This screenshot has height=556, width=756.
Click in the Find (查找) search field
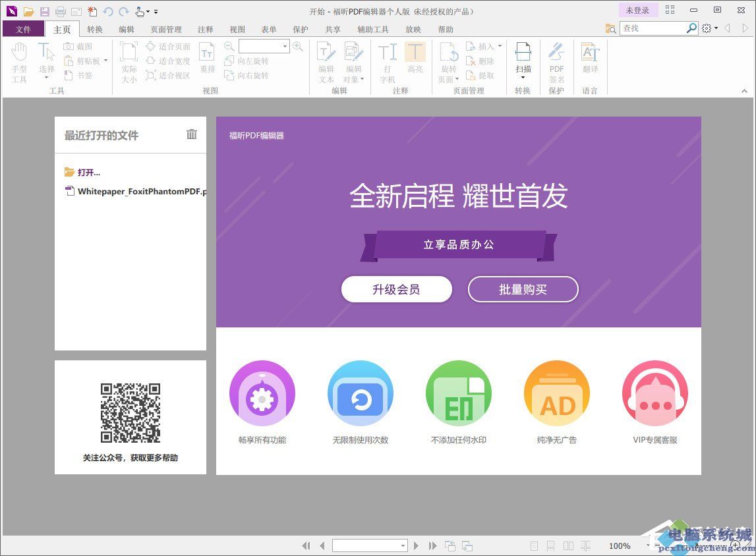pyautogui.click(x=653, y=28)
